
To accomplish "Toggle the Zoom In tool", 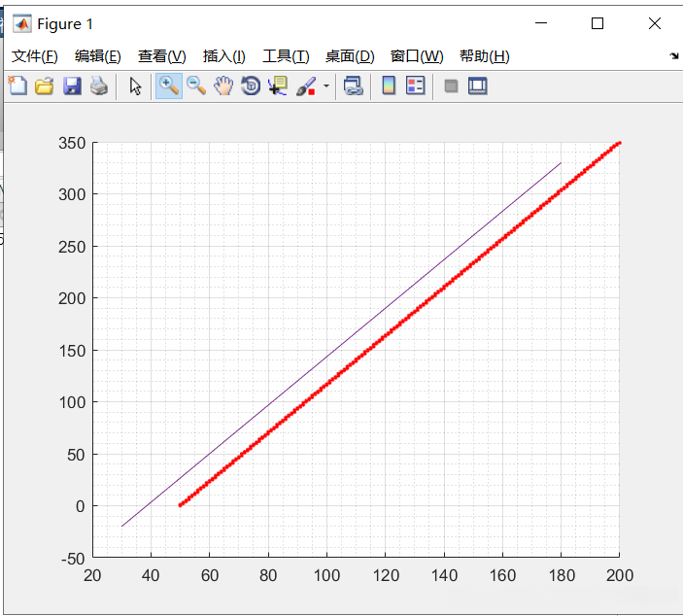I will pyautogui.click(x=169, y=86).
